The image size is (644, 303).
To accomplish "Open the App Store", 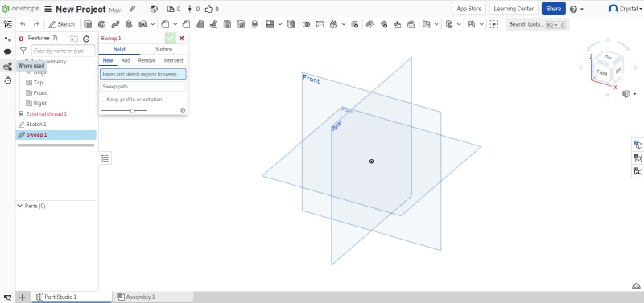I will tap(469, 9).
